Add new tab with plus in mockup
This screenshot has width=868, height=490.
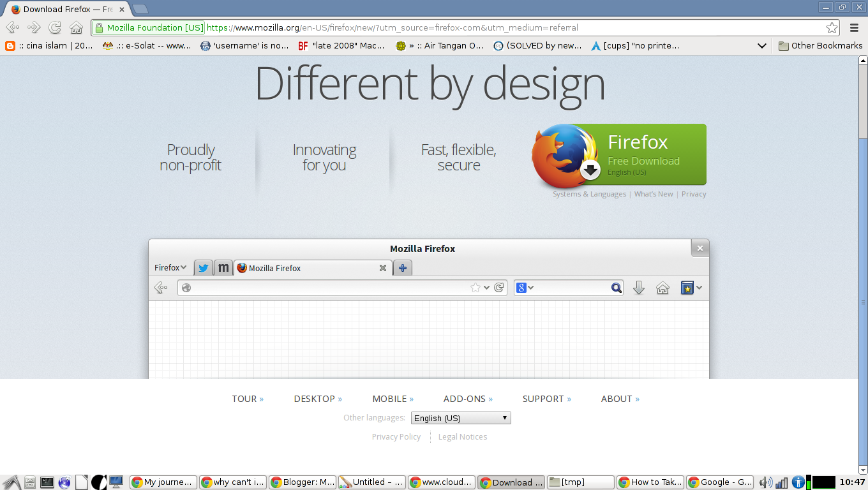click(403, 268)
